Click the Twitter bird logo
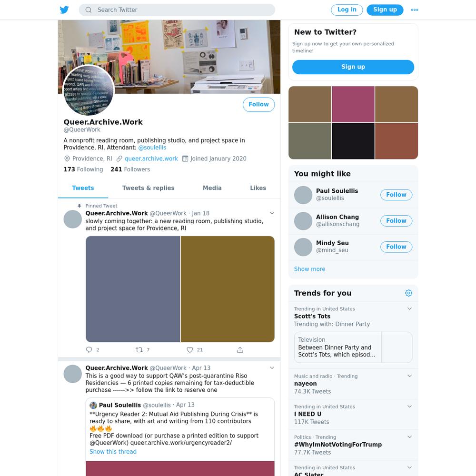The height and width of the screenshot is (476, 476). [x=64, y=10]
